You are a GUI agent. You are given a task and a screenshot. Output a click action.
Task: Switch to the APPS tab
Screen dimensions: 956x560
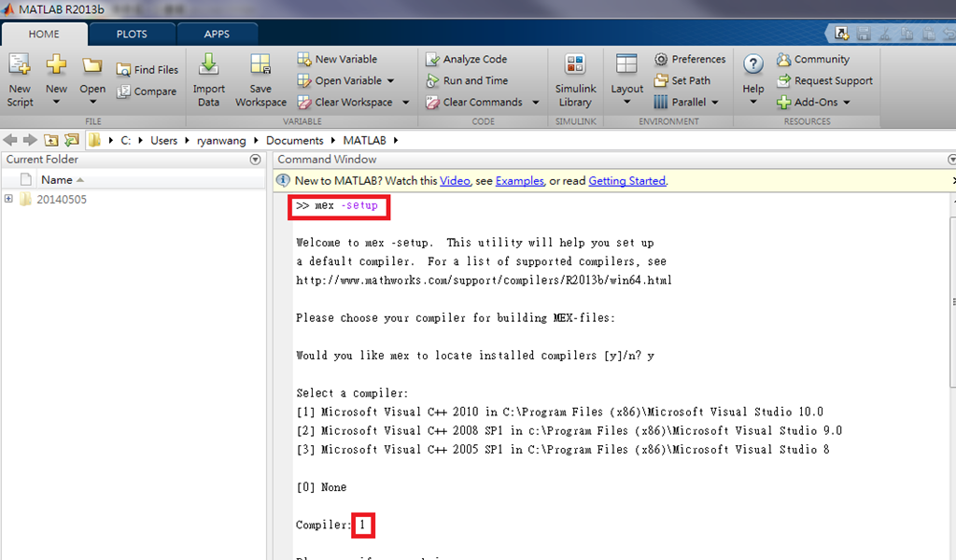coord(217,35)
